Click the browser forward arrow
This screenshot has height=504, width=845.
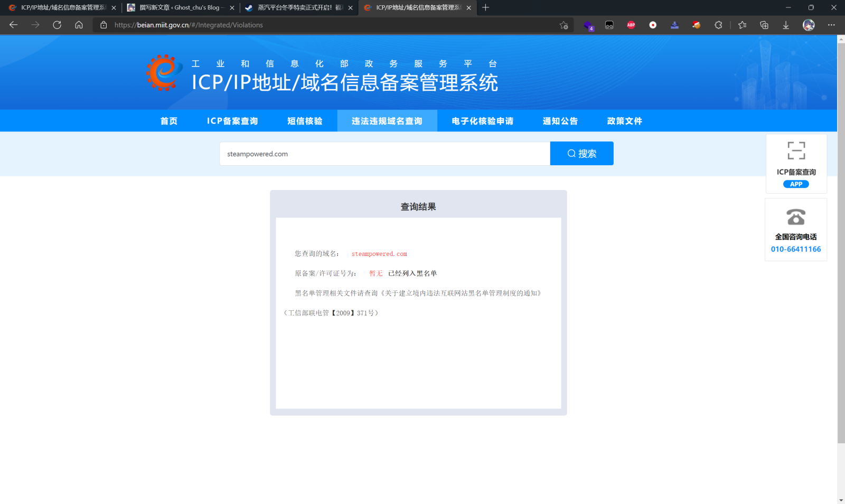click(x=35, y=25)
